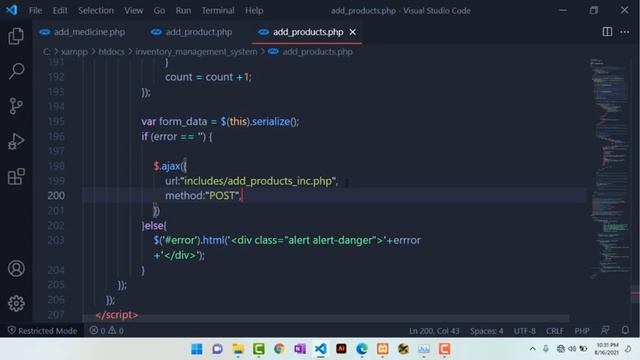Viewport: 640px width, 360px height.
Task: Open the File menu
Action: (x=36, y=11)
